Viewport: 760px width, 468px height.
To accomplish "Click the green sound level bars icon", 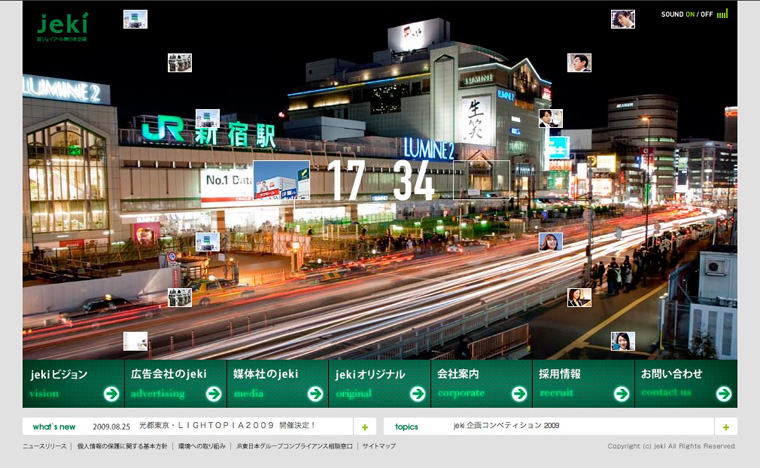I will [x=722, y=14].
